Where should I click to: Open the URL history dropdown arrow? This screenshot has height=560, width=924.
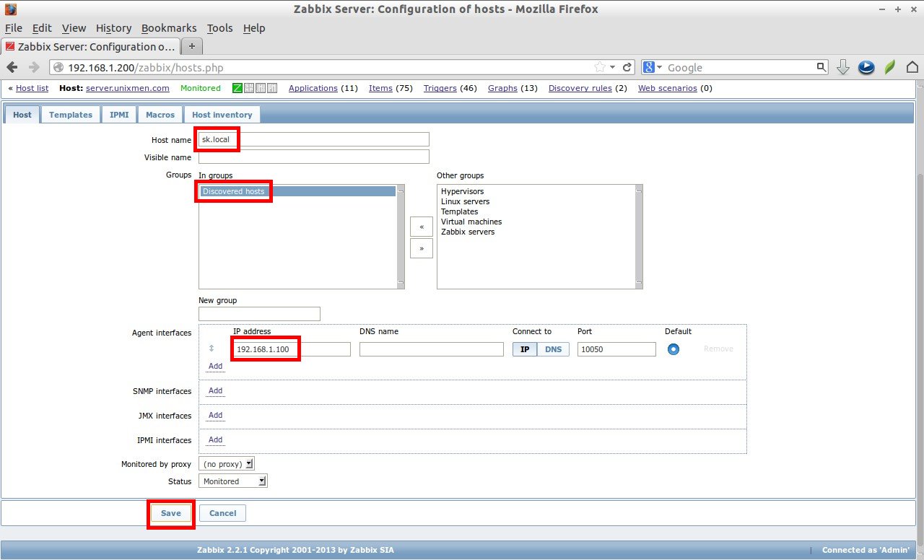click(x=613, y=67)
